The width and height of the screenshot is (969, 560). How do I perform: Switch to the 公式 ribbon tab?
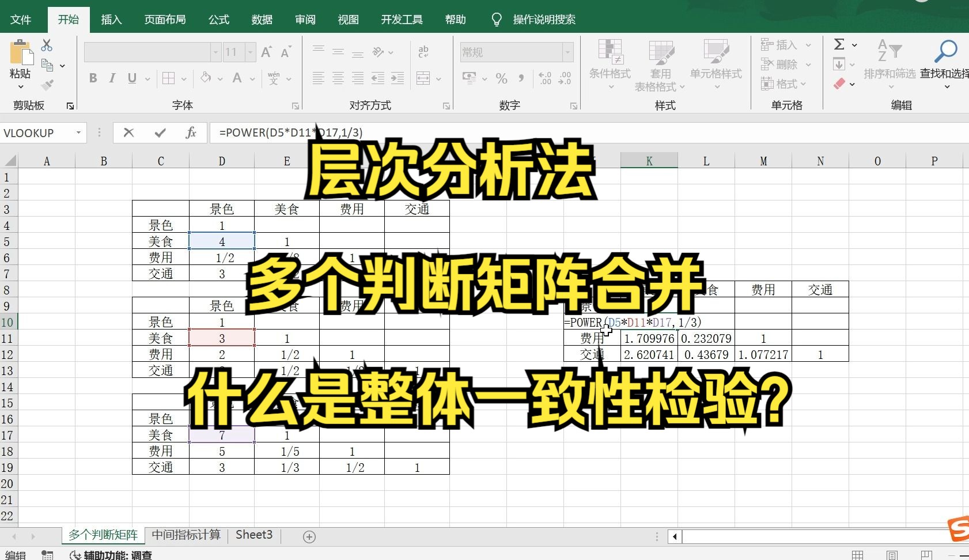pyautogui.click(x=219, y=20)
